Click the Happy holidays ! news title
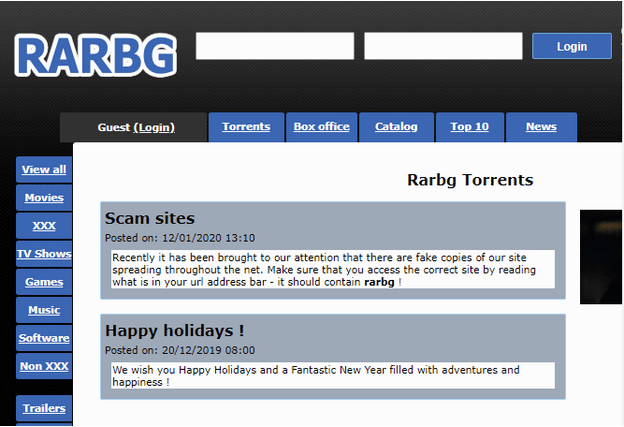Image resolution: width=624 pixels, height=427 pixels. click(174, 331)
